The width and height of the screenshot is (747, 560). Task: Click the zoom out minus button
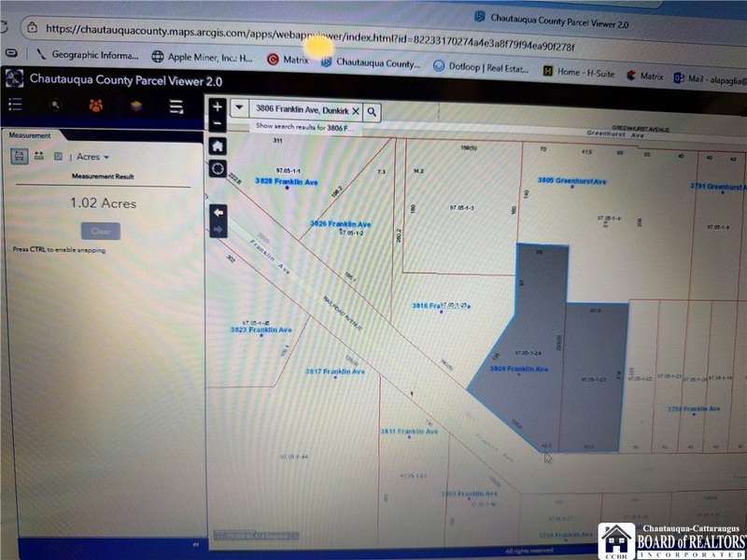(x=218, y=123)
